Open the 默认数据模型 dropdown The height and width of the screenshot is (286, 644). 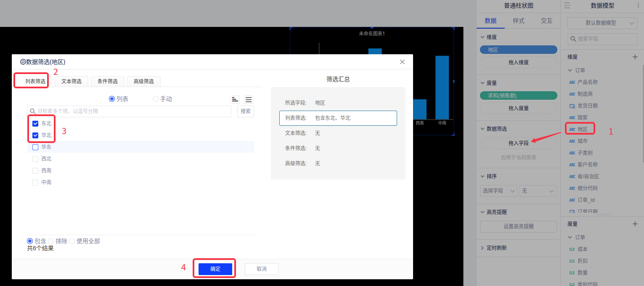602,23
